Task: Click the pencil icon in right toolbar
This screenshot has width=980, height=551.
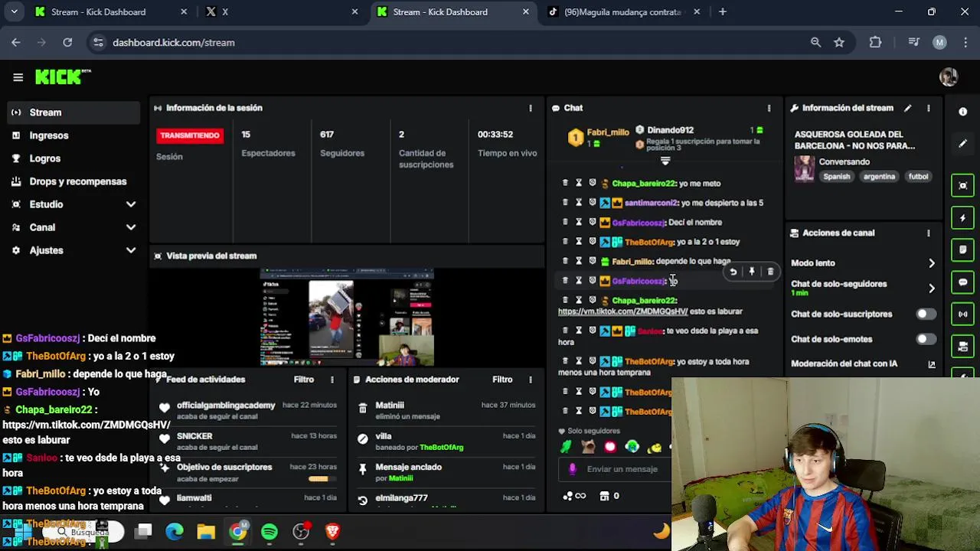Action: [963, 143]
